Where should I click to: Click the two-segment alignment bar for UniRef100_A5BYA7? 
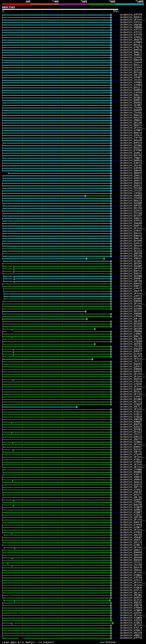click(54, 259)
